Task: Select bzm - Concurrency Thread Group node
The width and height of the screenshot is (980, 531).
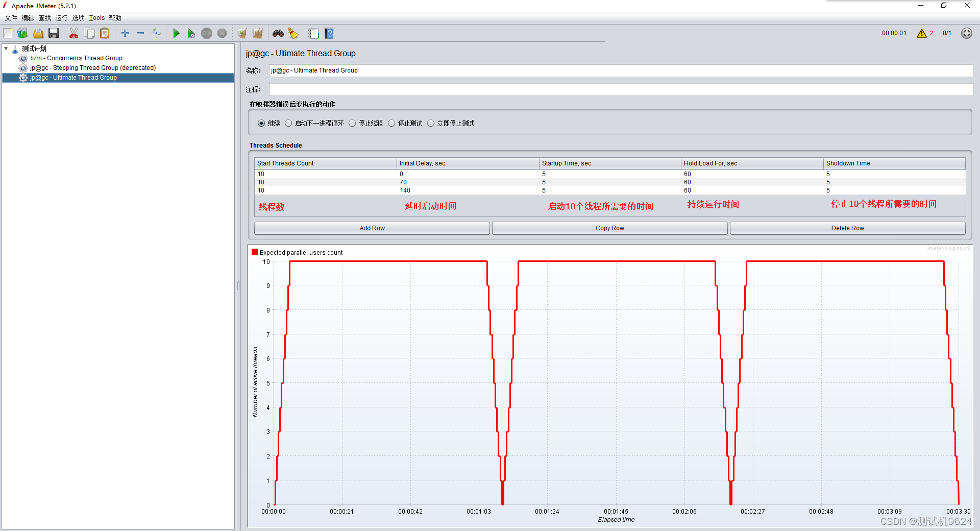Action: coord(76,58)
